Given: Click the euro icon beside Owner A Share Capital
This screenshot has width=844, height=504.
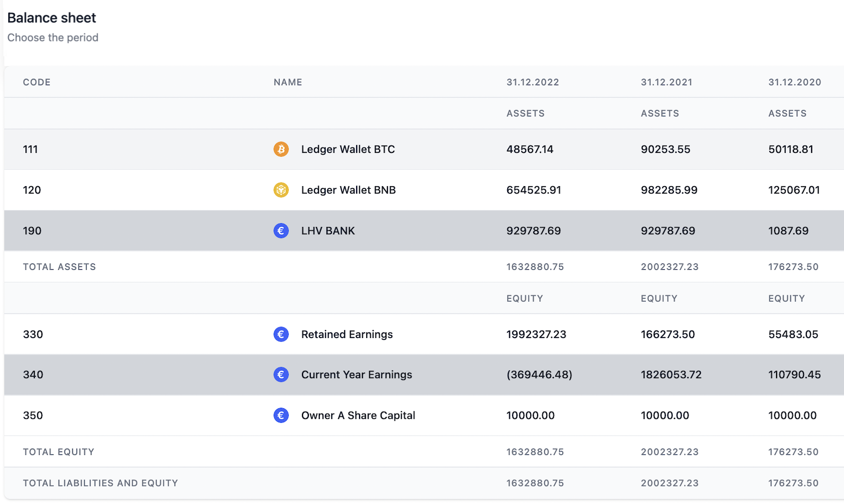Looking at the screenshot, I should point(281,416).
